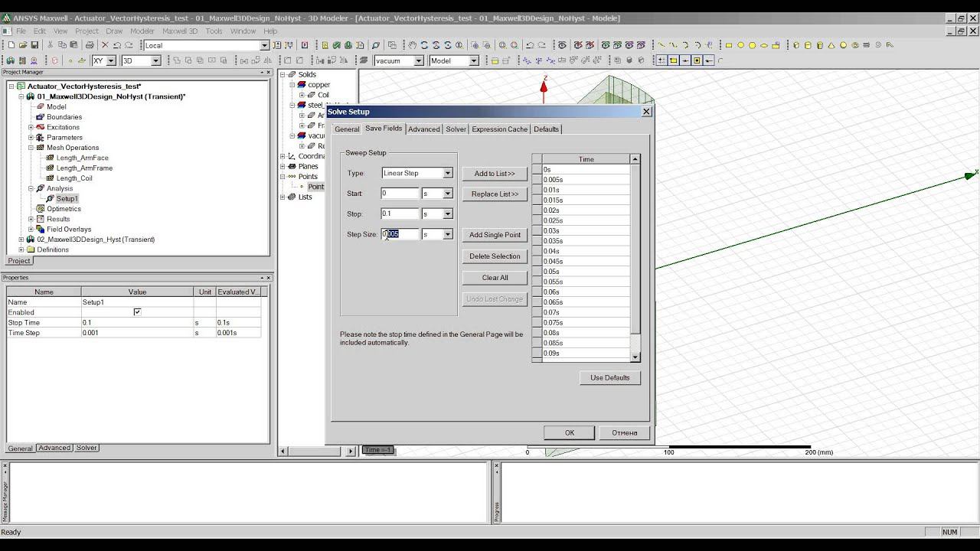Confirm Solve Setup with OK

pos(570,433)
